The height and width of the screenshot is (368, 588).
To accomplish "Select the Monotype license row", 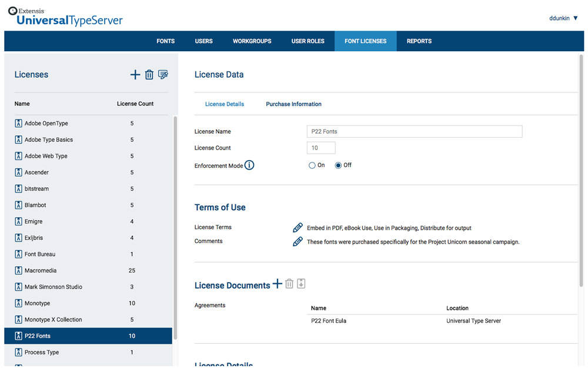I will [88, 303].
